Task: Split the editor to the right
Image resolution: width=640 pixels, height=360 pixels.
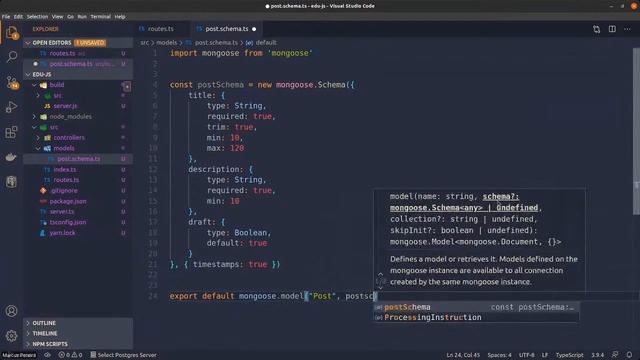Action: click(x=612, y=29)
